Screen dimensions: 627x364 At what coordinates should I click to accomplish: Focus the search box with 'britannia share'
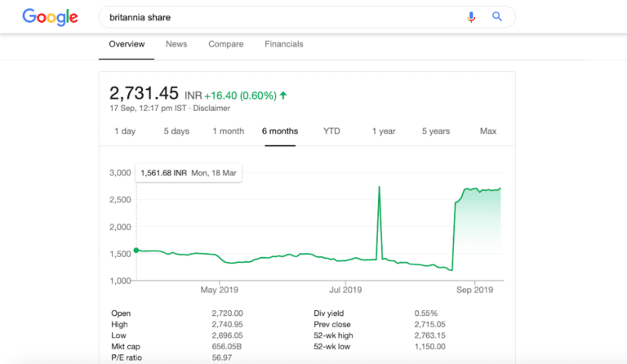(307, 17)
